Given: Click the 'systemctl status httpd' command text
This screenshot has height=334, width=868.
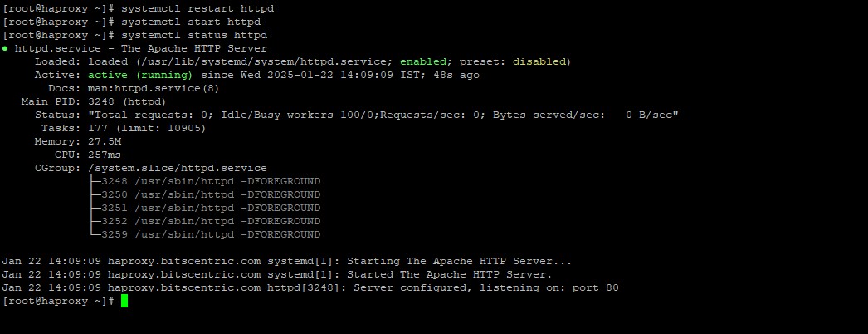Looking at the screenshot, I should (x=194, y=36).
